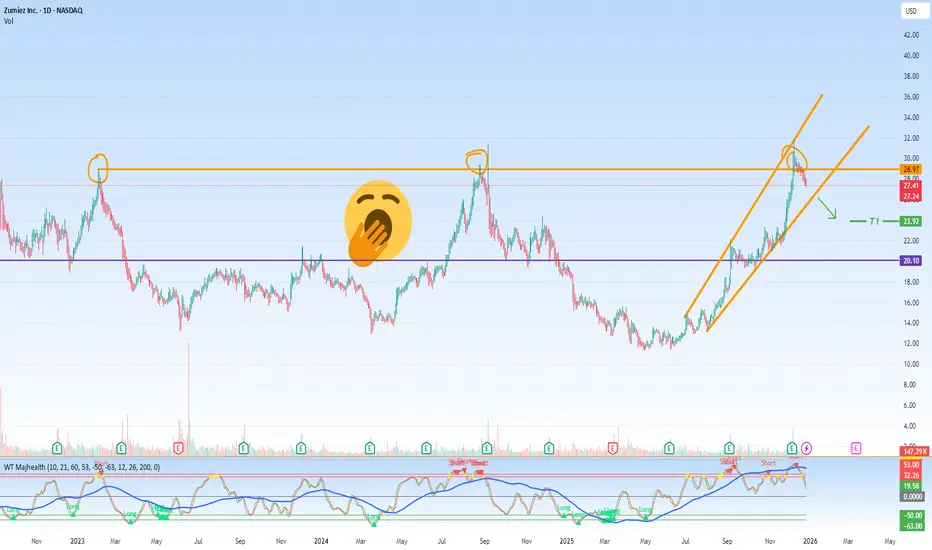Viewport: 932px width, 550px height.
Task: Open the earnings marker near Mar 2023
Action: [x=121, y=448]
